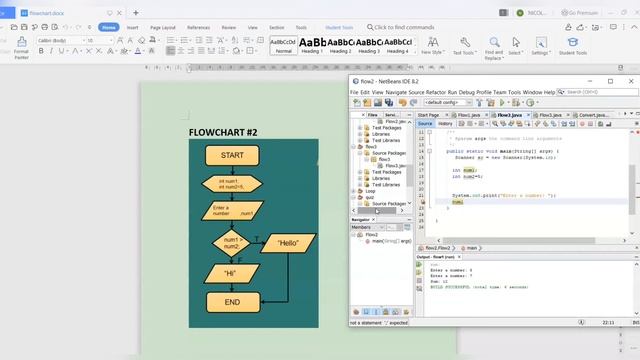640x360 pixels.
Task: Select the Format Painter brush tool
Action: (22, 48)
